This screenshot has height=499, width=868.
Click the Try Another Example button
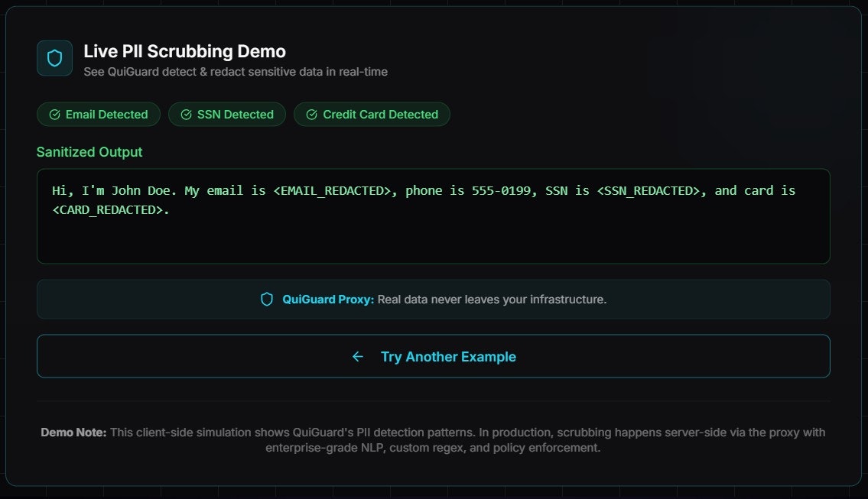pyautogui.click(x=434, y=356)
